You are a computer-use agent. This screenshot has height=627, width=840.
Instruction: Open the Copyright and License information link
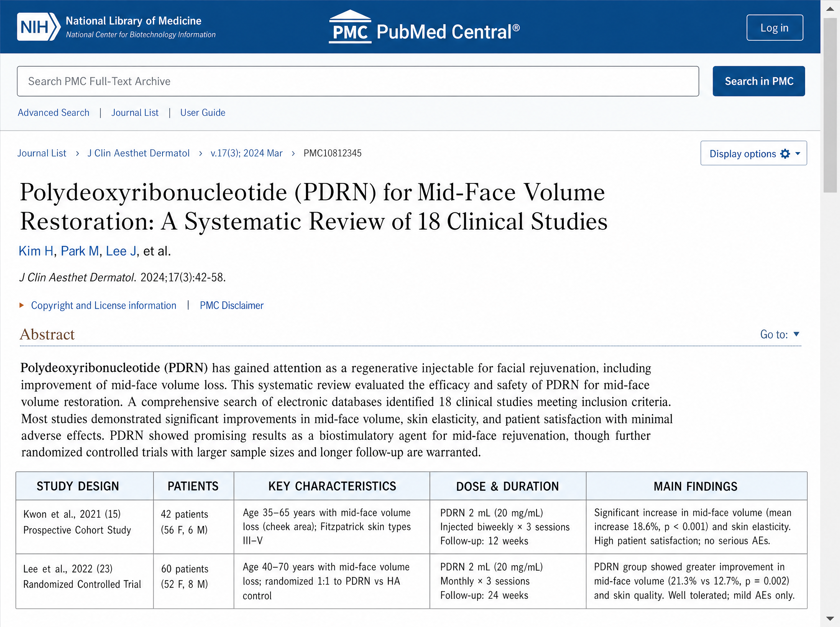[104, 306]
